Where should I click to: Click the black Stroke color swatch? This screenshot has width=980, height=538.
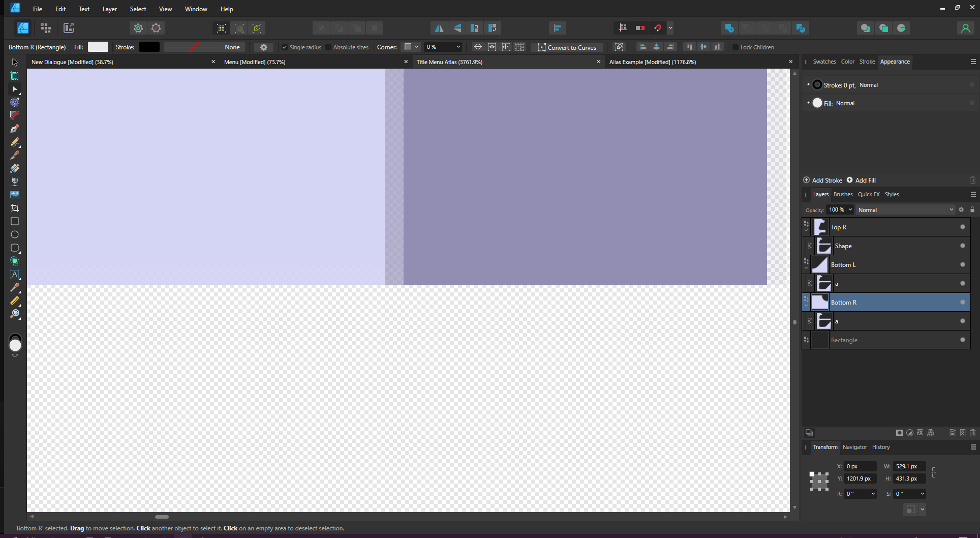tap(149, 47)
